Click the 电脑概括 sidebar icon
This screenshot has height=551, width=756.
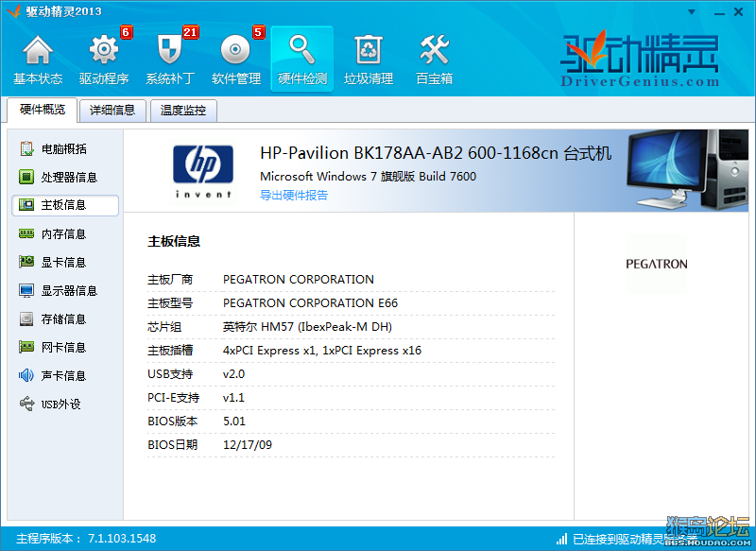coord(26,148)
